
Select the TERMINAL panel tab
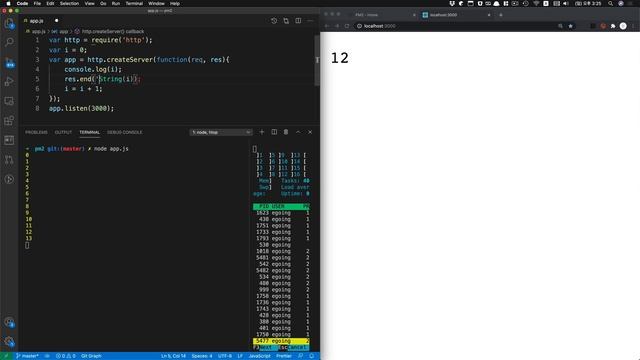[x=89, y=132]
